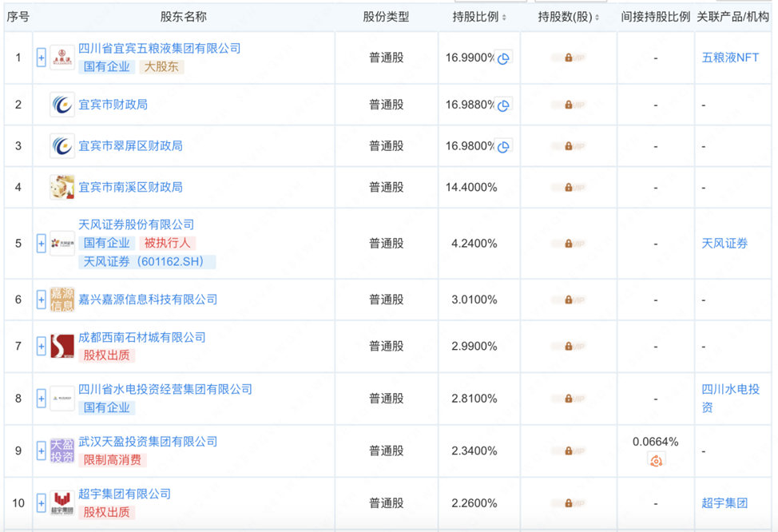Screen dimensions: 778x532
Task: Click the VIP lock icon for 宜宾市财政局
Action: point(569,105)
